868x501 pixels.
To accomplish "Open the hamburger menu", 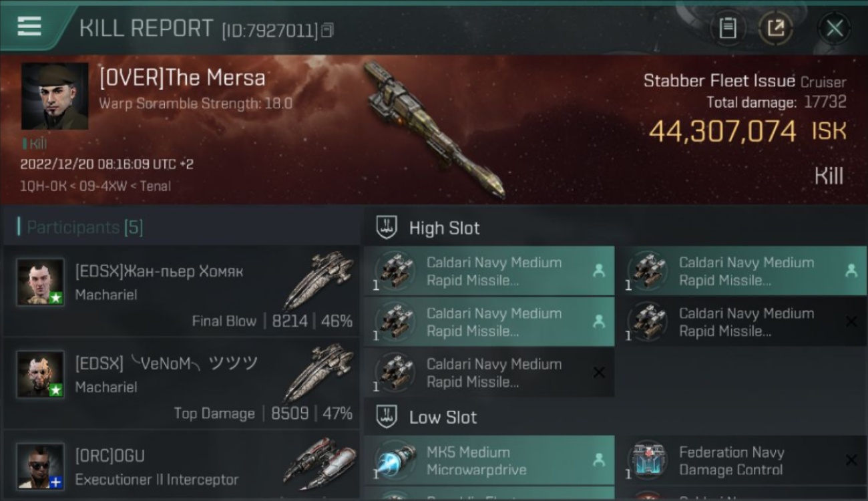I will [x=29, y=26].
